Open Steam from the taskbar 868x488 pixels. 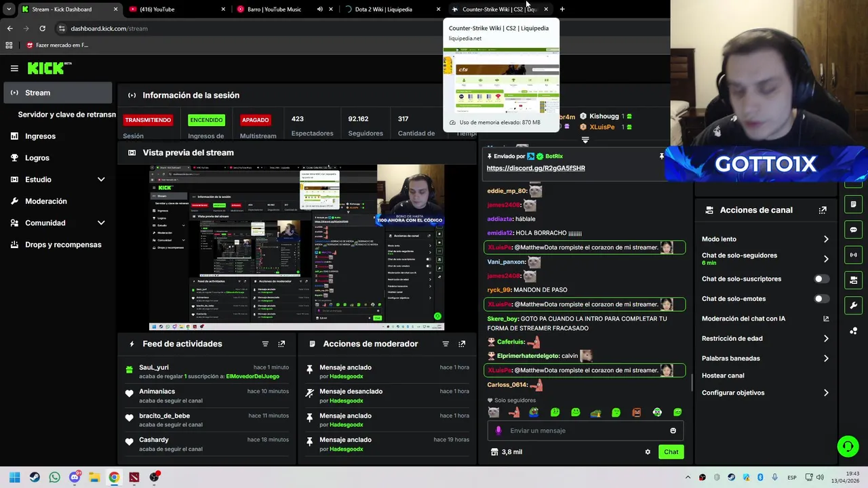coord(35,477)
